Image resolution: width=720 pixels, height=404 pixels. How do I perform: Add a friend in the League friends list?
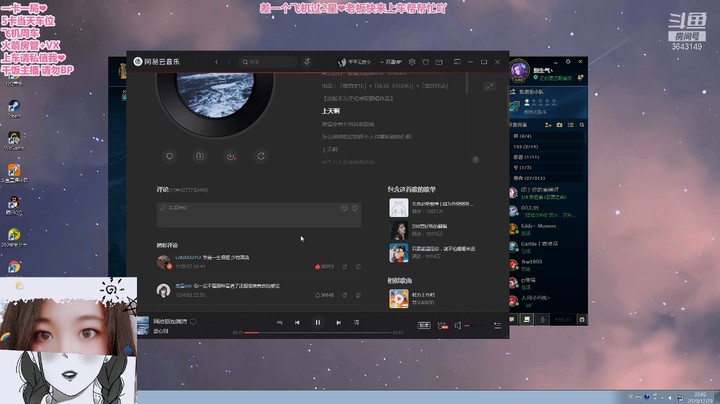point(548,125)
